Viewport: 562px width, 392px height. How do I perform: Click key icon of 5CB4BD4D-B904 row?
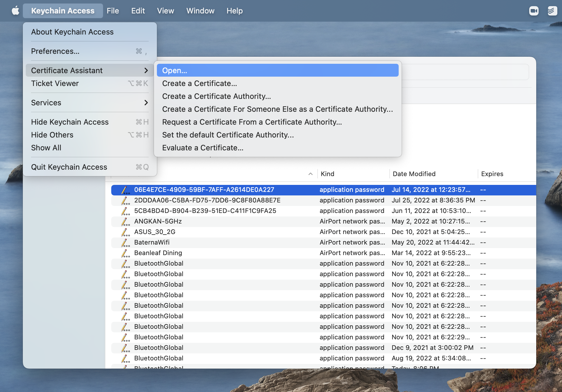(x=126, y=211)
